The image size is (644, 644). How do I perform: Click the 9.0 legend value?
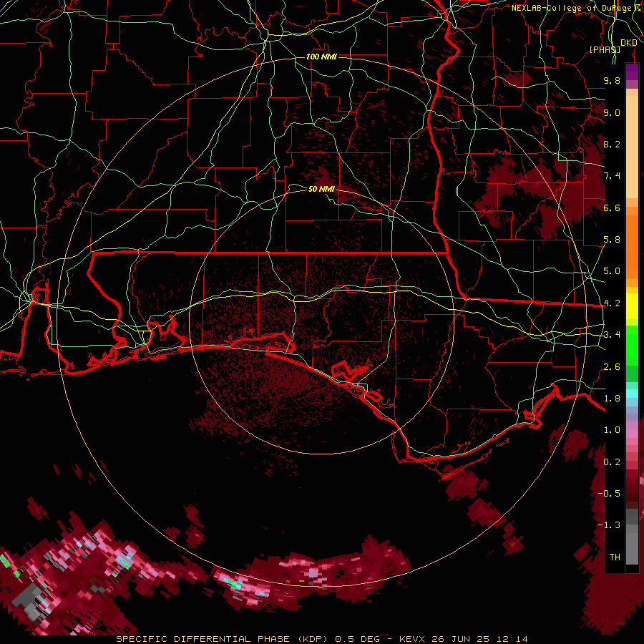coord(612,112)
